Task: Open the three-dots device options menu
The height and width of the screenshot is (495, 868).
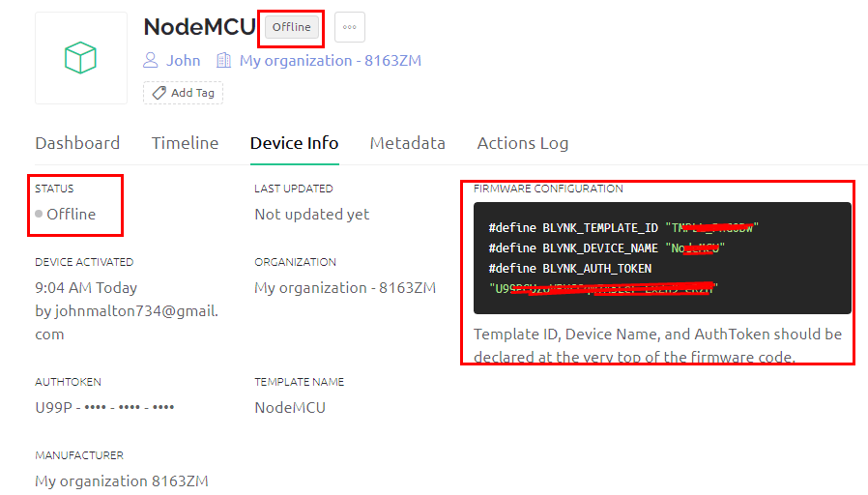Action: tap(349, 27)
